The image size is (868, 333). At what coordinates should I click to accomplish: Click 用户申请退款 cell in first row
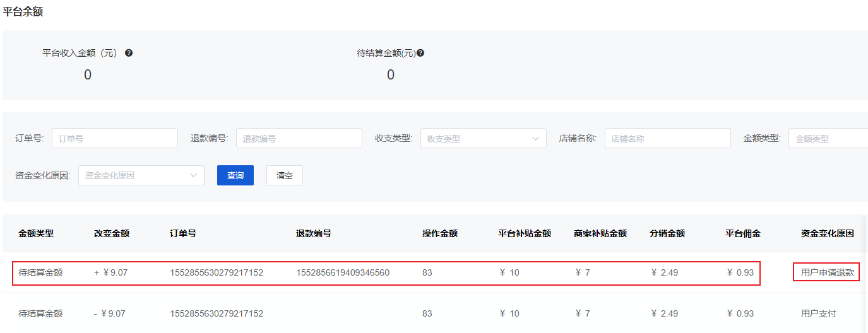[827, 273]
